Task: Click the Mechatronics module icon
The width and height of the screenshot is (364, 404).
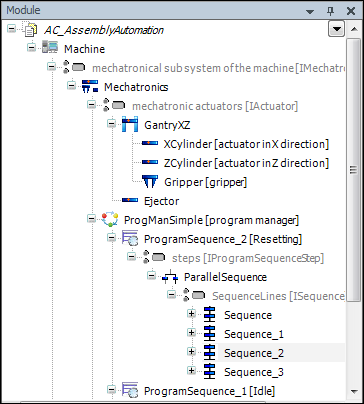Action: pos(90,86)
